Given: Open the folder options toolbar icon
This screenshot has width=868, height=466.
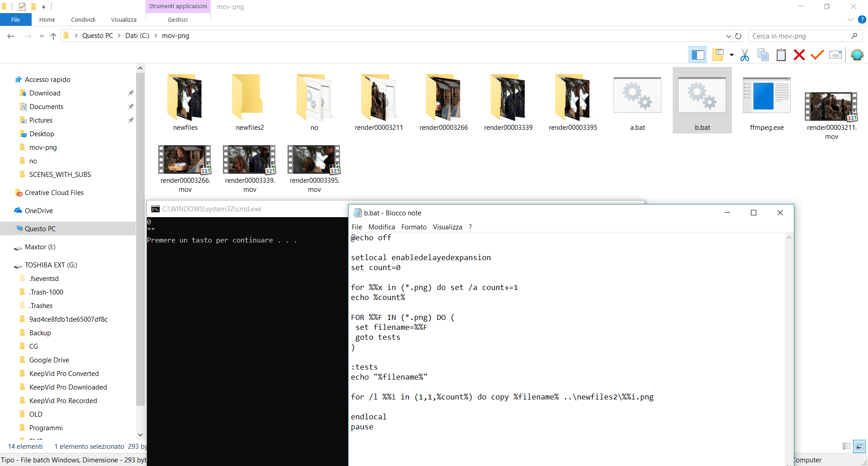Looking at the screenshot, I should point(718,55).
